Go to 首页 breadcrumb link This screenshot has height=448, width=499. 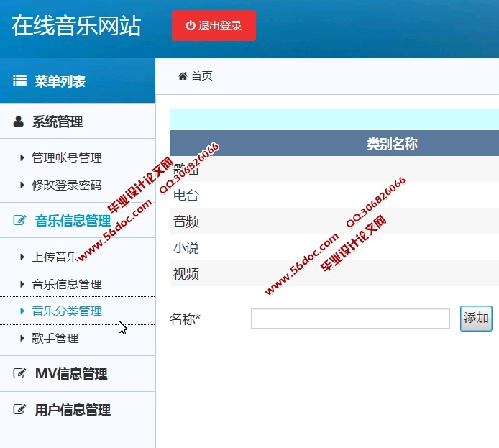pyautogui.click(x=202, y=76)
